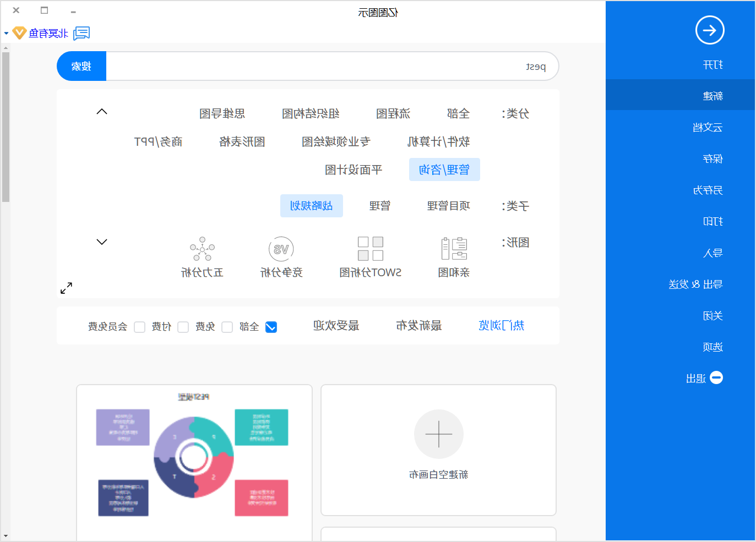Select the 管理 subcategory
Viewport: 756px width, 542px height.
(380, 206)
